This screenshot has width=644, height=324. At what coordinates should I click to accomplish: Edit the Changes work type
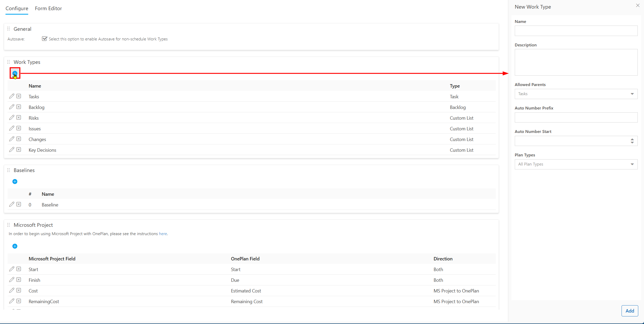11,139
